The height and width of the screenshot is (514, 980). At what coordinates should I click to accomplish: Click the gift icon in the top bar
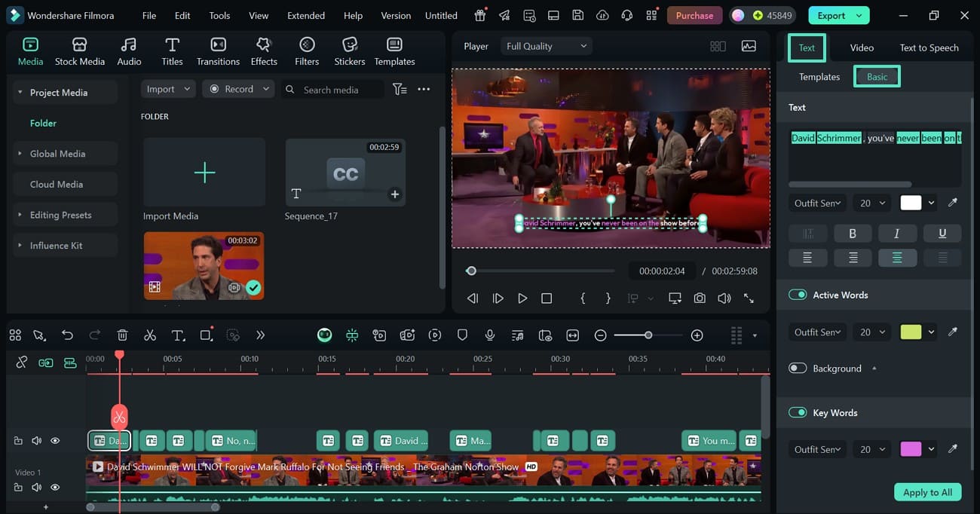coord(480,15)
